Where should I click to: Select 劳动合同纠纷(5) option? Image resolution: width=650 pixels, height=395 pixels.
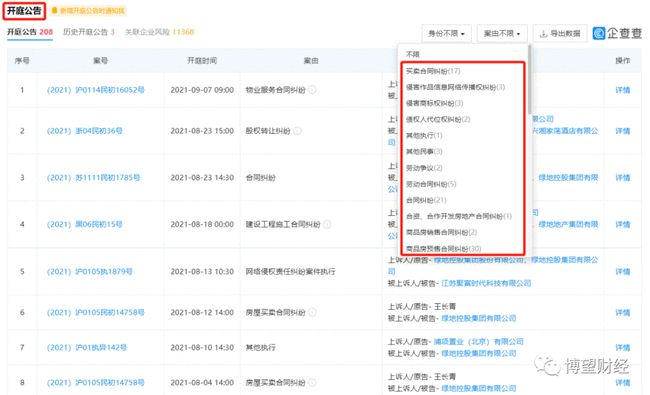[431, 184]
